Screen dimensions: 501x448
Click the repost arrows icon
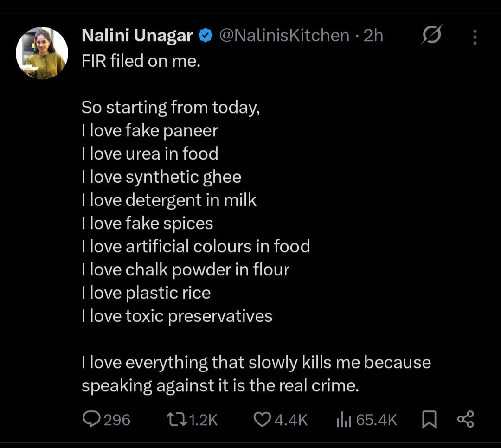pyautogui.click(x=176, y=419)
